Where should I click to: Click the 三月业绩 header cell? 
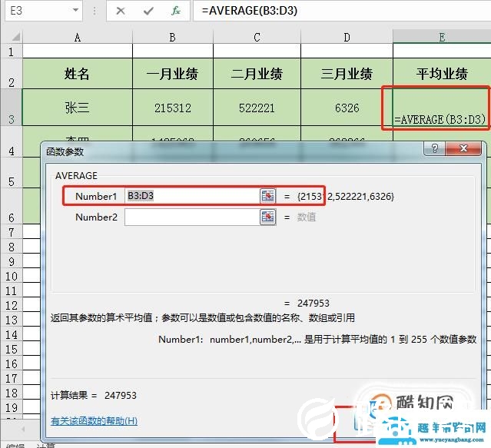(x=347, y=74)
